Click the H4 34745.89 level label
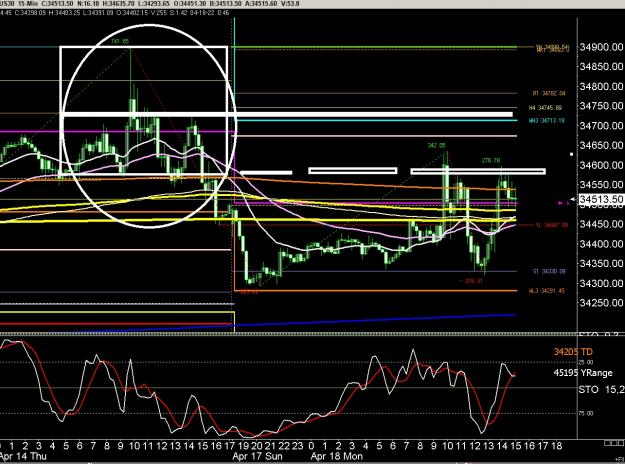 pyautogui.click(x=545, y=108)
